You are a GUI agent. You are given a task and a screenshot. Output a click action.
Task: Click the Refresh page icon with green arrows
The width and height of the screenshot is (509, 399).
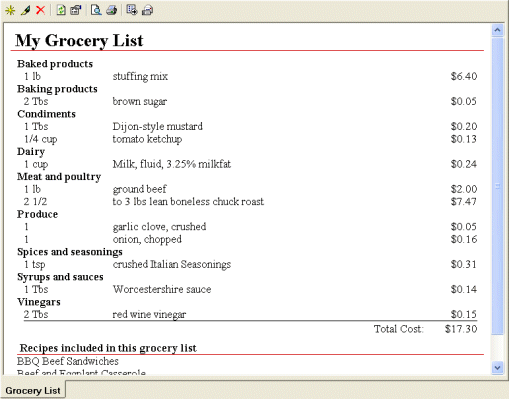click(61, 10)
